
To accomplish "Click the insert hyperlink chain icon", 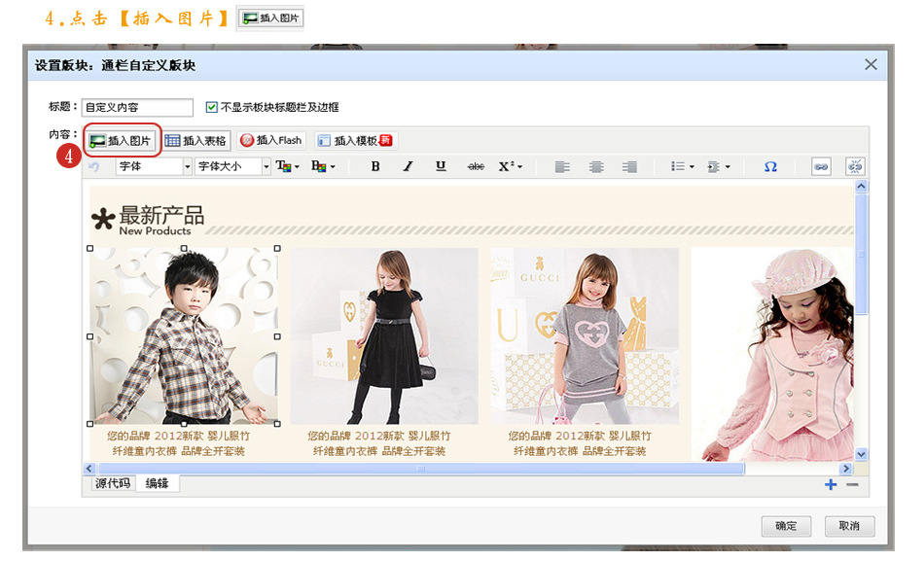I will tap(821, 166).
